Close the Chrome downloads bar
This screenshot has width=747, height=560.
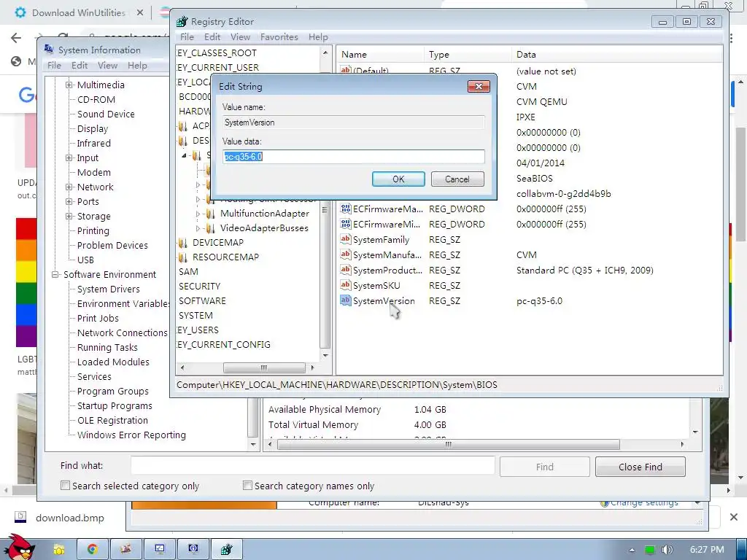coord(734,517)
